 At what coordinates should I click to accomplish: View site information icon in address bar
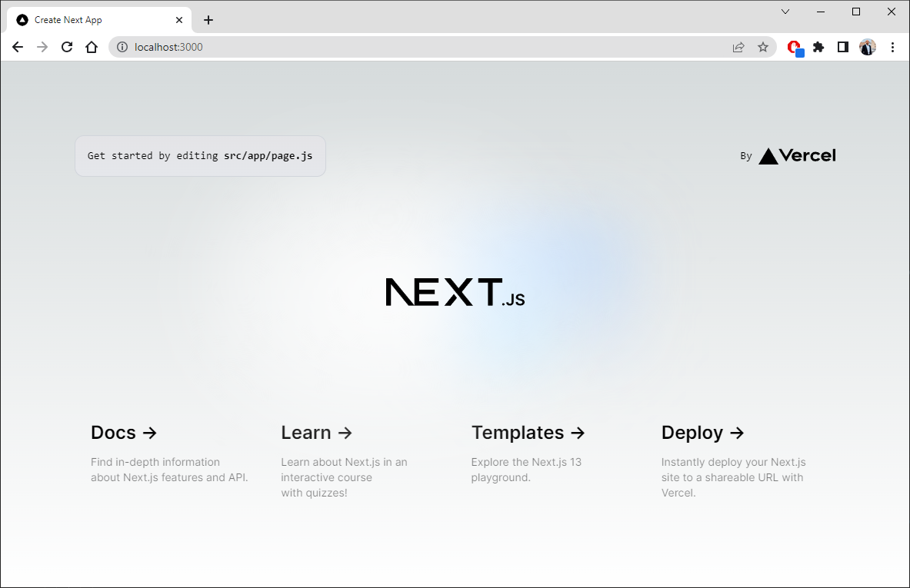[122, 47]
